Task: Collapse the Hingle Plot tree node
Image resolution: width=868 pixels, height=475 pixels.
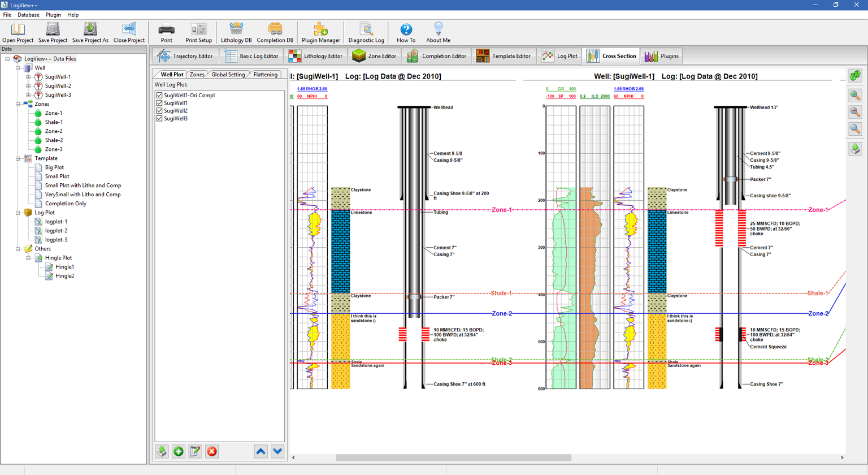Action: tap(28, 258)
